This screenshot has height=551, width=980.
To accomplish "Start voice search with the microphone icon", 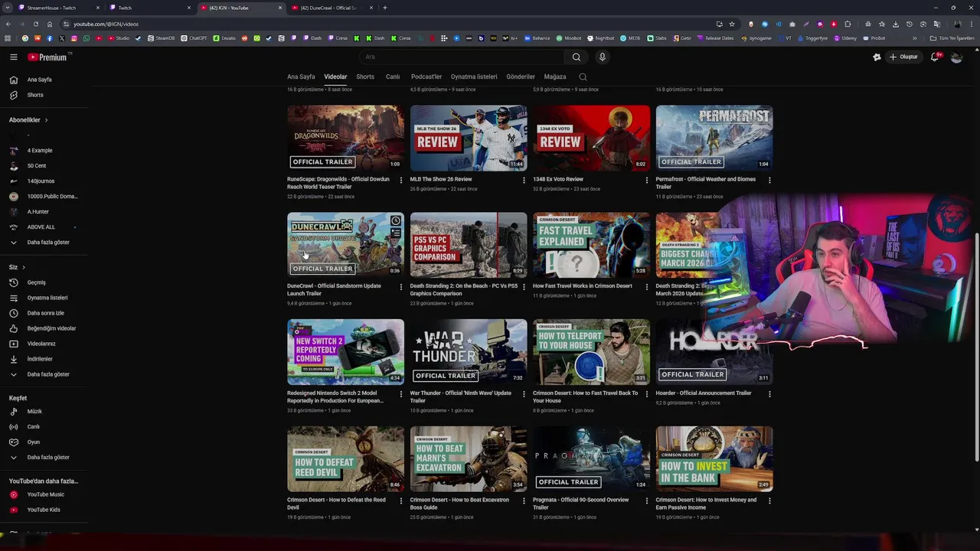I will tap(603, 57).
